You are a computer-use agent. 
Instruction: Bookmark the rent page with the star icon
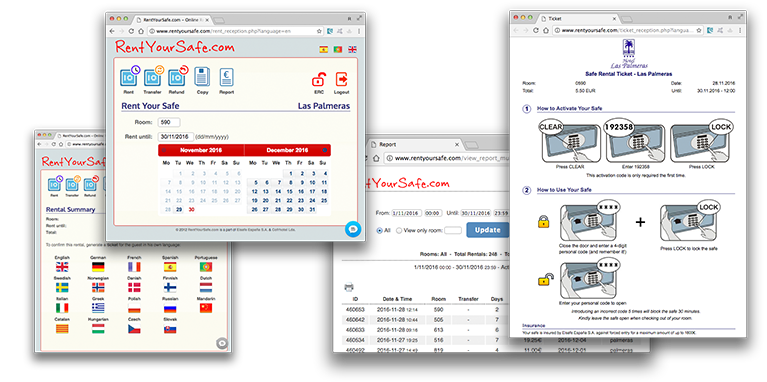pyautogui.click(x=319, y=31)
